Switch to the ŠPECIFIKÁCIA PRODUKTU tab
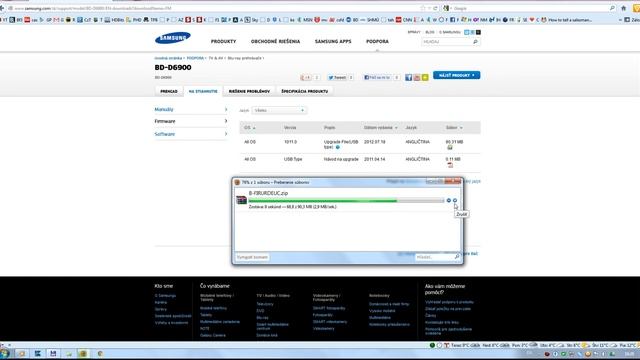640x360 pixels. tap(304, 91)
